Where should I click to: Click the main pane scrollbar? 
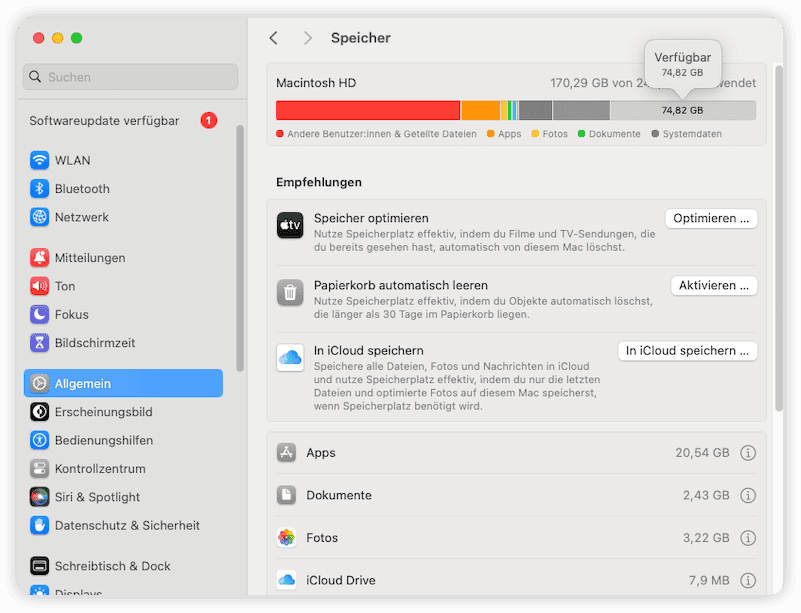click(779, 238)
